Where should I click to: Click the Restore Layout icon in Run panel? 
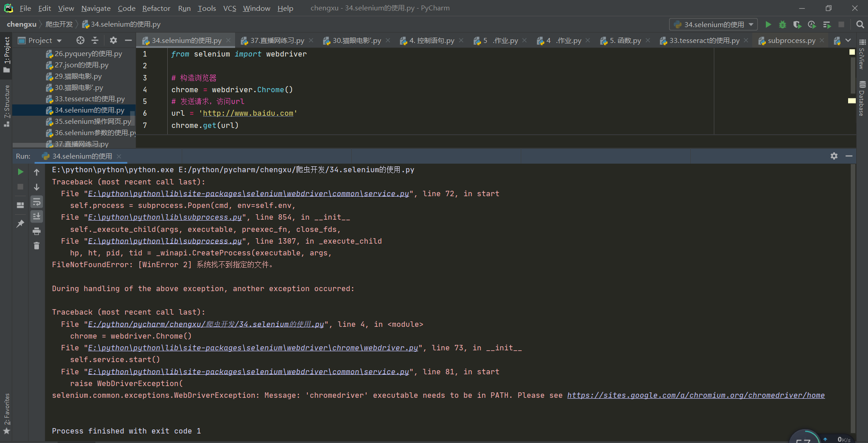coord(20,205)
